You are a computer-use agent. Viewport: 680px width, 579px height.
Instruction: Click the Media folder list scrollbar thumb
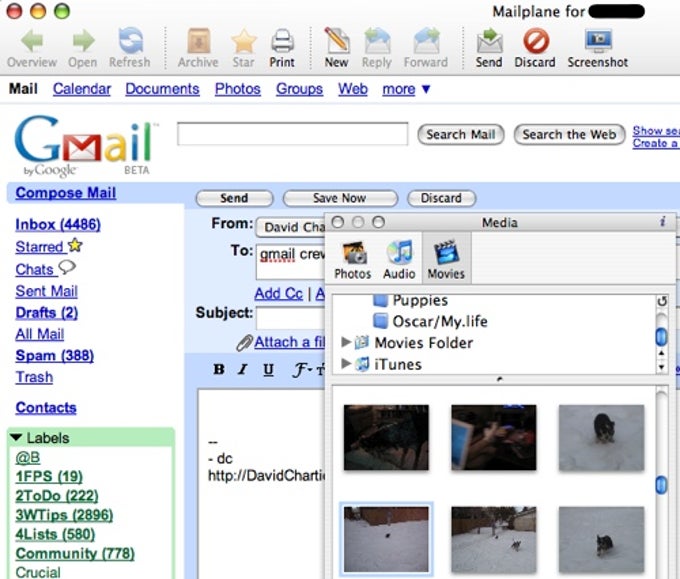[661, 337]
